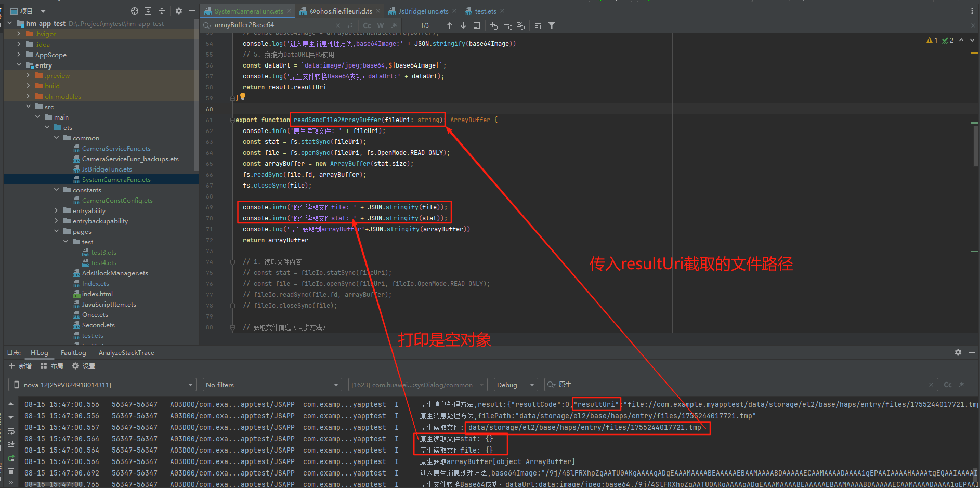Log panel scroll to top arrow
The height and width of the screenshot is (488, 980).
click(x=11, y=404)
